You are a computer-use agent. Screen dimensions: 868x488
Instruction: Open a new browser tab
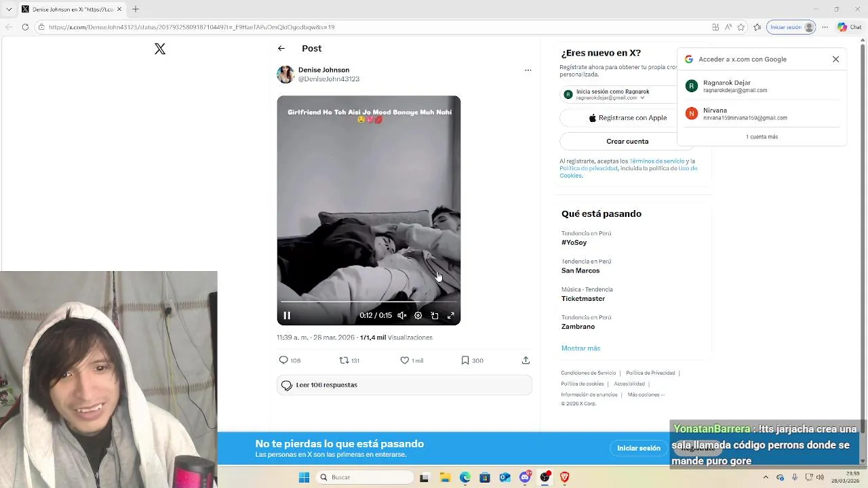tap(136, 9)
